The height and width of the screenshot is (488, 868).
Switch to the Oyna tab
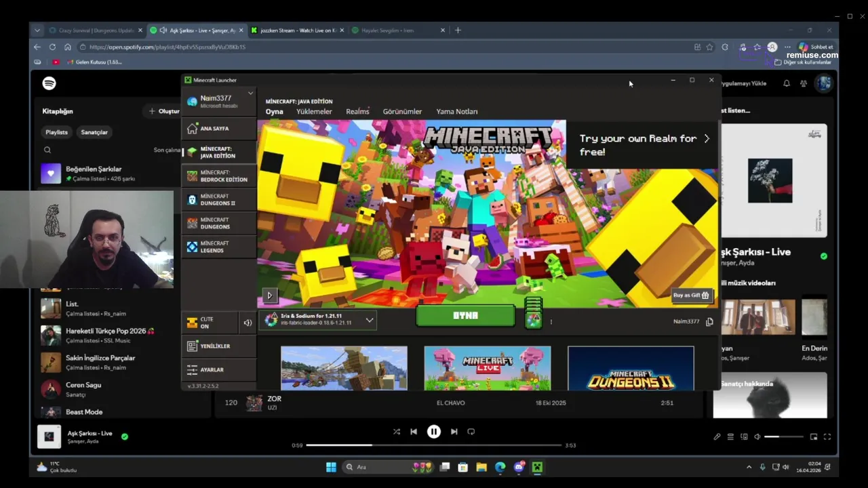click(274, 111)
